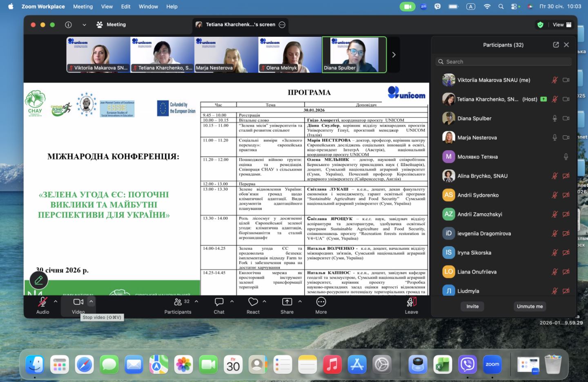Viewport: 588px width, 382px height.
Task: Expand audio options arrow beside Audio
Action: (56, 302)
